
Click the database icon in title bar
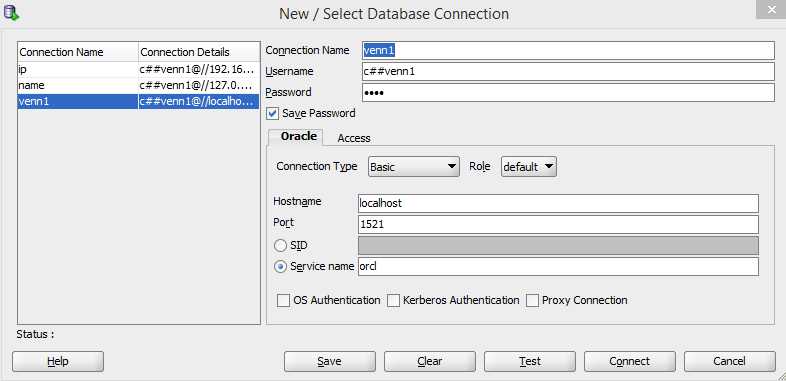(11, 12)
